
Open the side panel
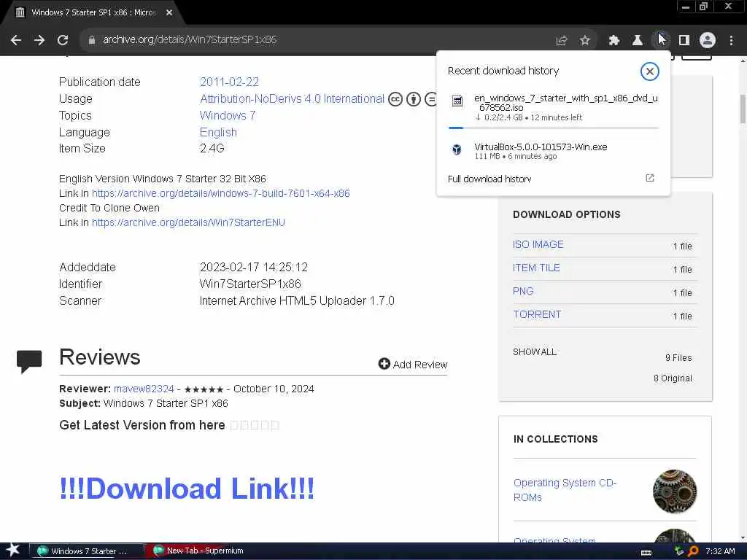click(x=684, y=41)
